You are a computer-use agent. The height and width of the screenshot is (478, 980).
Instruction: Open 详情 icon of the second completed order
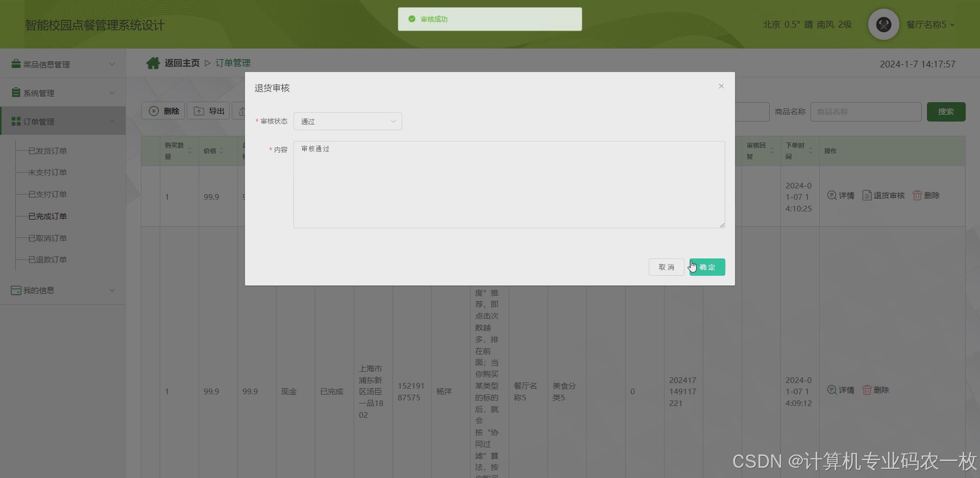pyautogui.click(x=832, y=390)
